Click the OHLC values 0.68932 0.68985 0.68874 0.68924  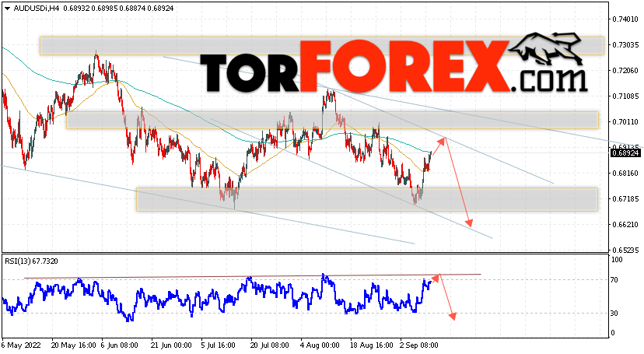click(x=117, y=9)
